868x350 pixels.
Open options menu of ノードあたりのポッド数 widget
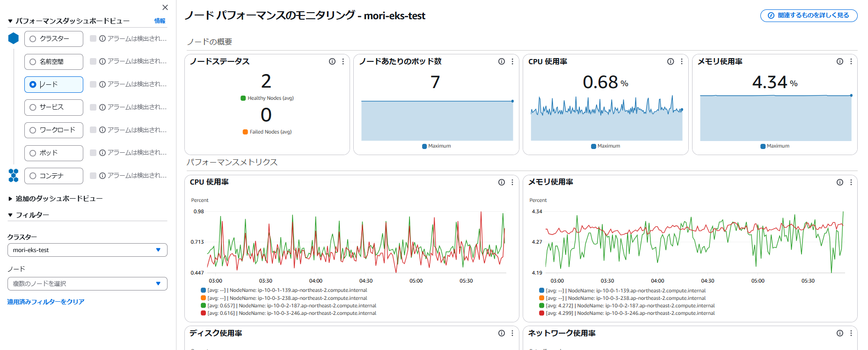(512, 61)
